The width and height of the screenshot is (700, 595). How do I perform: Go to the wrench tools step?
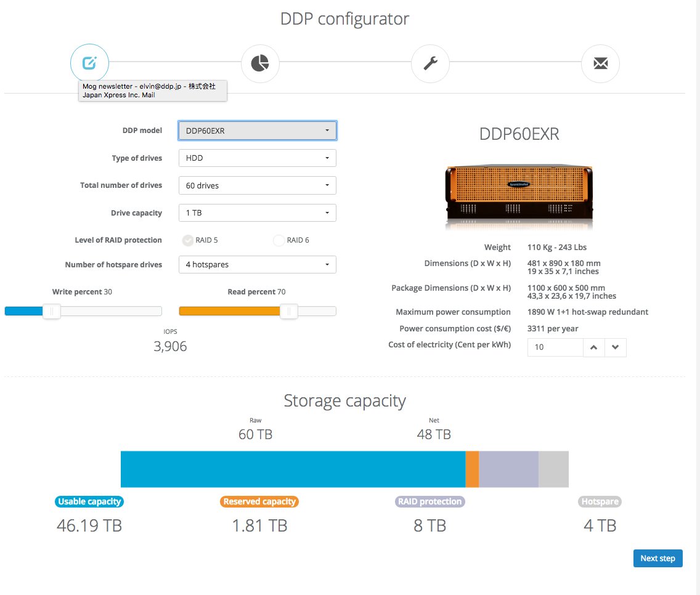(430, 63)
